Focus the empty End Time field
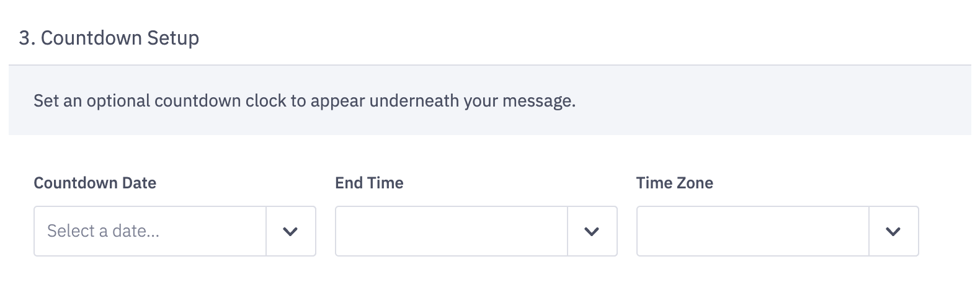 click(x=451, y=231)
